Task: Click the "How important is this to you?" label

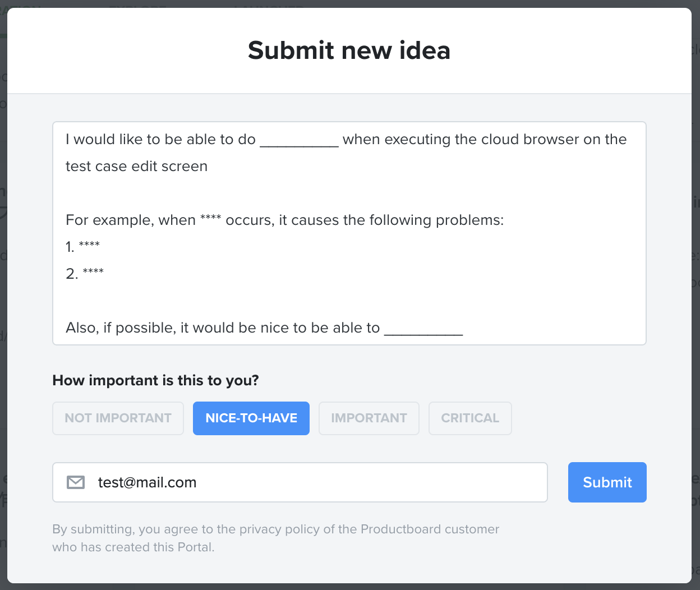Action: click(x=155, y=380)
